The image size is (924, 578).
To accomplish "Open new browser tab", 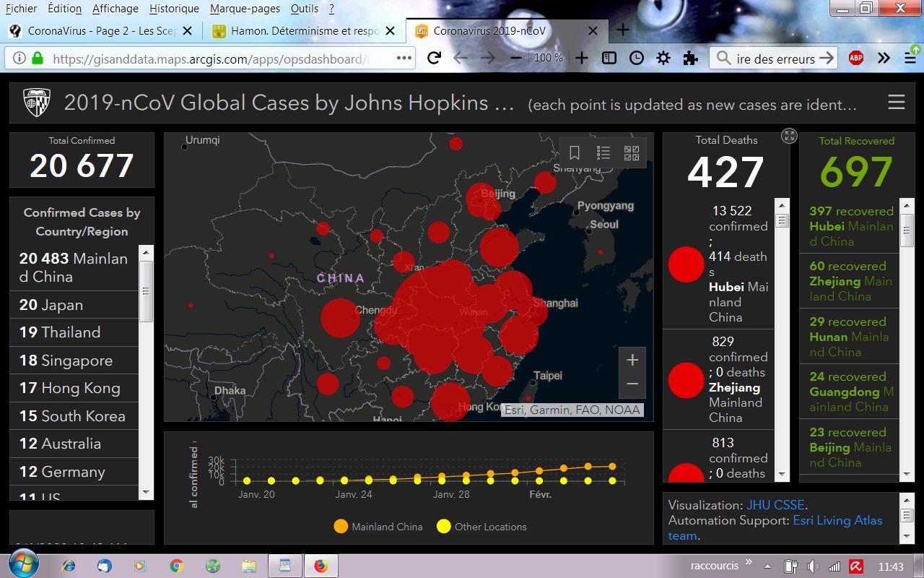I will 623,30.
